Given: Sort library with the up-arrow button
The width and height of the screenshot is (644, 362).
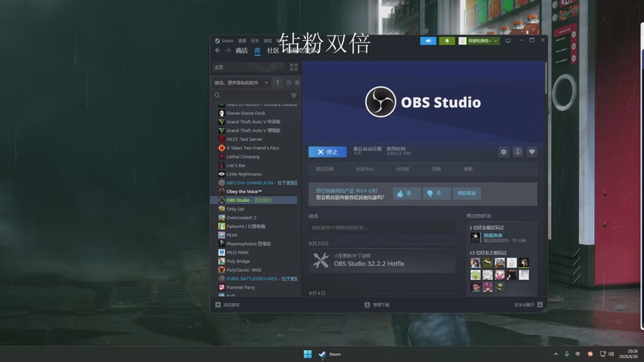Looking at the screenshot, I should point(278,83).
